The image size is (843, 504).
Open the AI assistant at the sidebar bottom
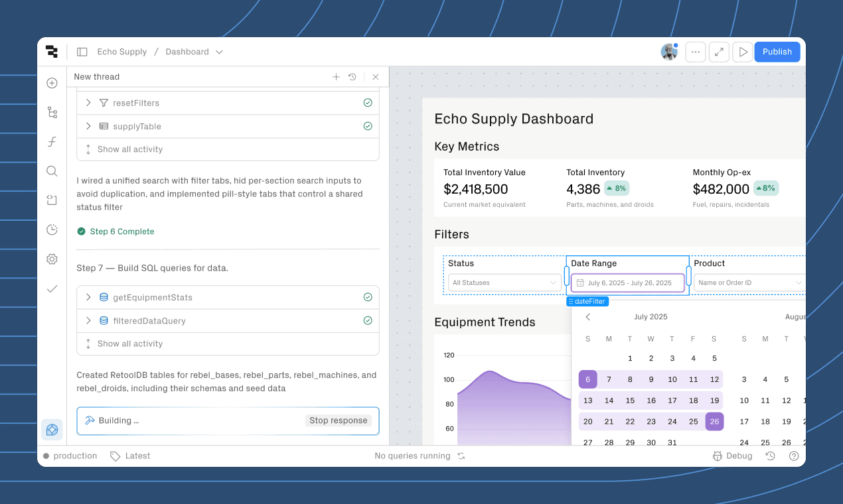coord(52,430)
